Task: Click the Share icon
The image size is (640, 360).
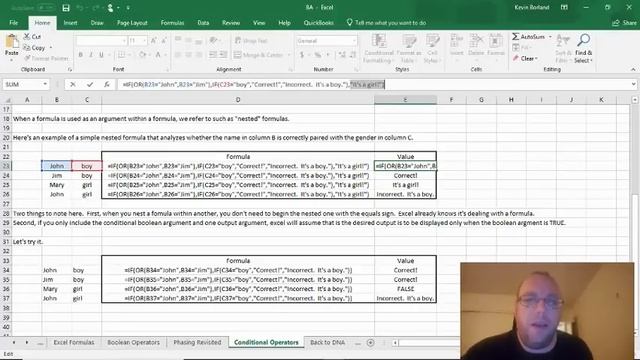Action: click(x=616, y=23)
